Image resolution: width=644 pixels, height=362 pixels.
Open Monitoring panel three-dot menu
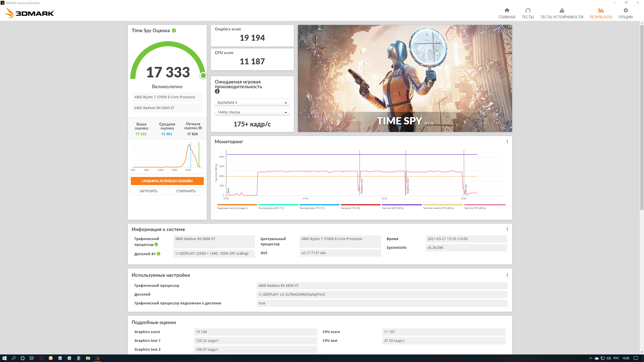(507, 142)
